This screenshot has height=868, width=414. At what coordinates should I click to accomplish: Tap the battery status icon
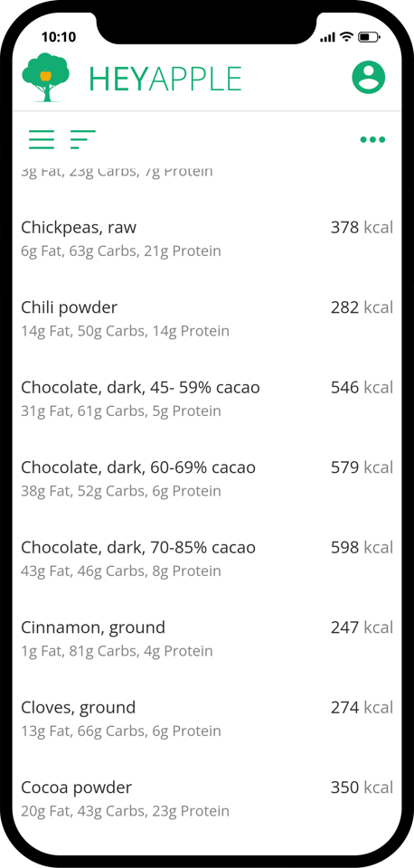coord(368,37)
